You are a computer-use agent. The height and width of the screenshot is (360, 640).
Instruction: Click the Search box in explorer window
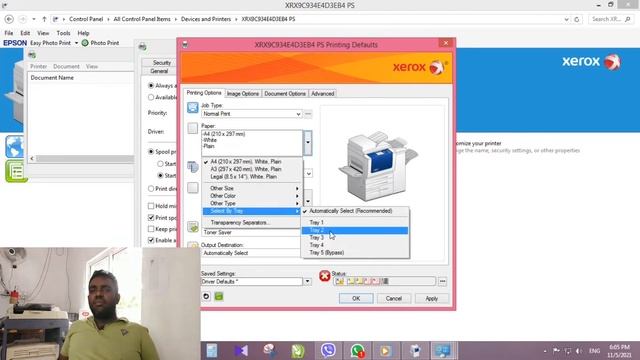tap(611, 19)
